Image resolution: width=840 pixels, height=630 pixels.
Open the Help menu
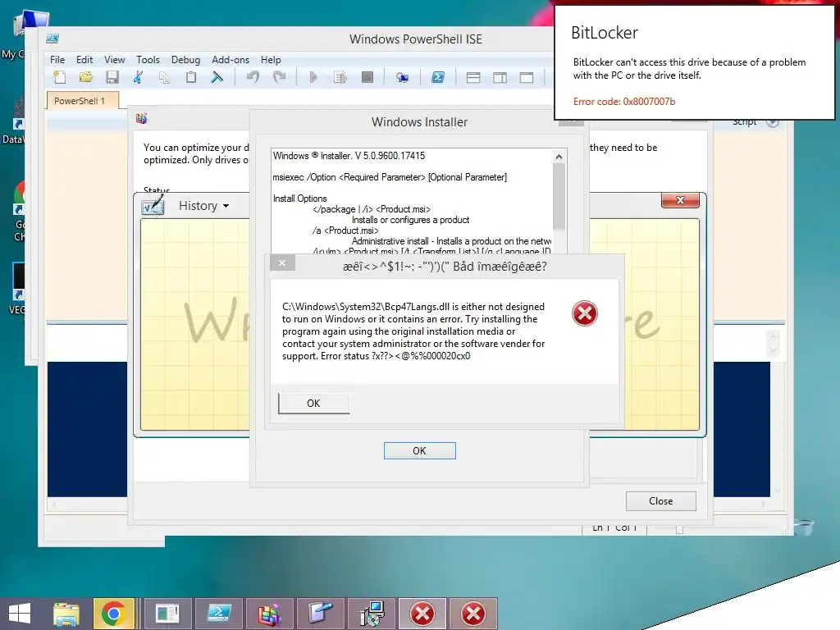point(271,59)
